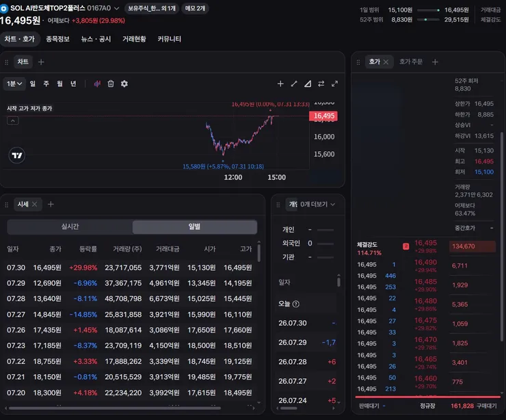Click the 07.22 row closing price 18,755원
506x420 pixels.
47,361
